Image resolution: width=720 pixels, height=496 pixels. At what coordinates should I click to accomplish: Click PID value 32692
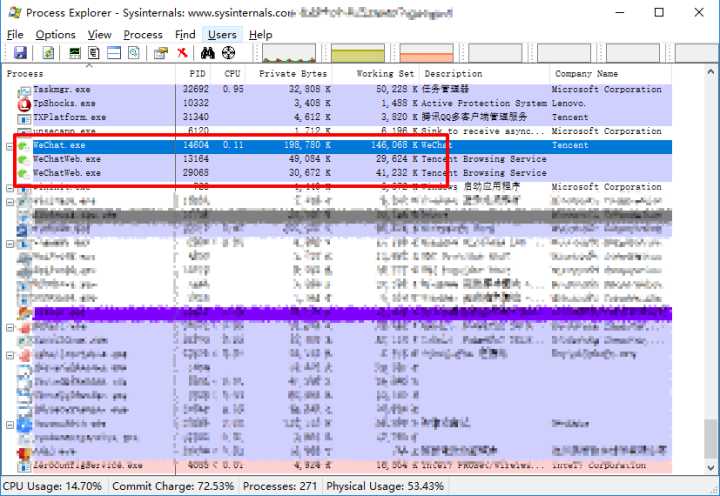[196, 89]
